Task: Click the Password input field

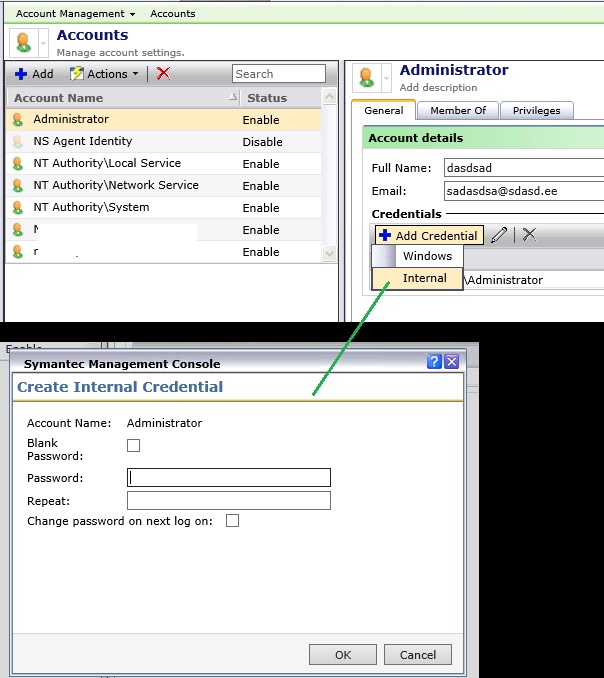Action: click(x=229, y=477)
